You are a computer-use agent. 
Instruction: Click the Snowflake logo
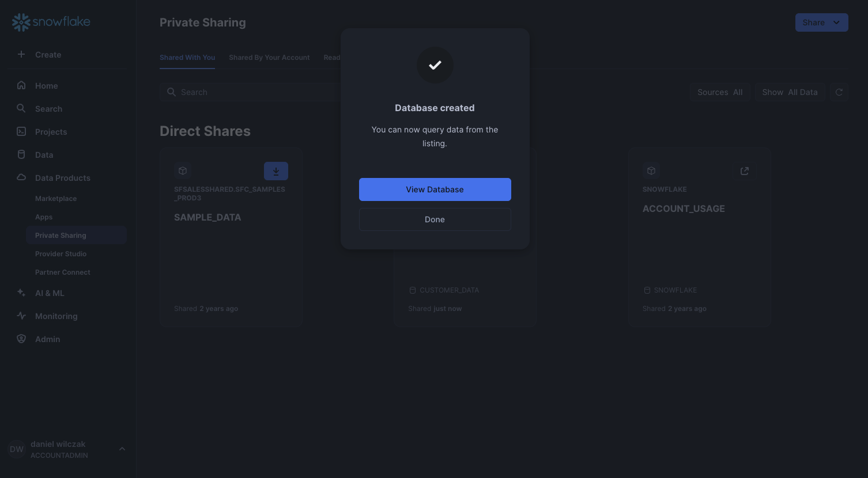pos(51,22)
